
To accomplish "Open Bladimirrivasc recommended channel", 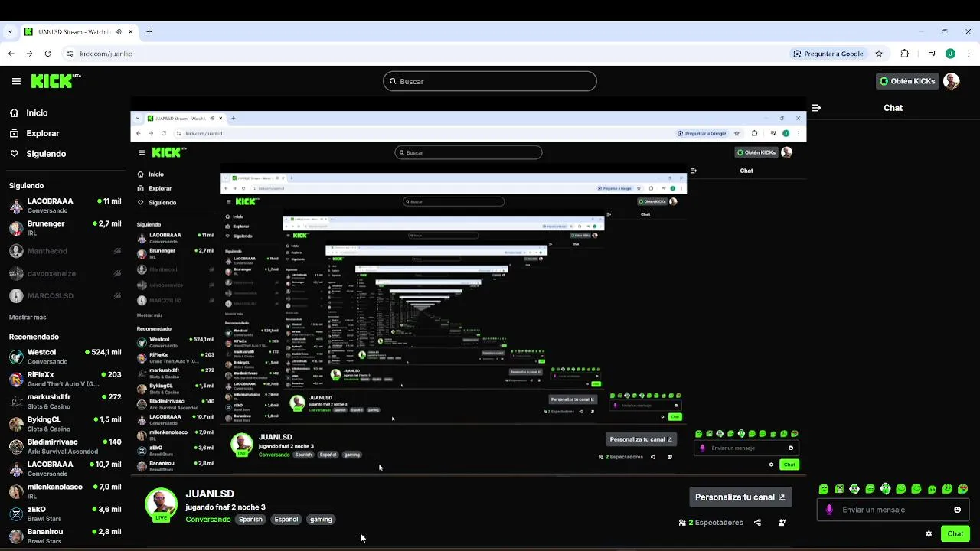I will pyautogui.click(x=65, y=447).
